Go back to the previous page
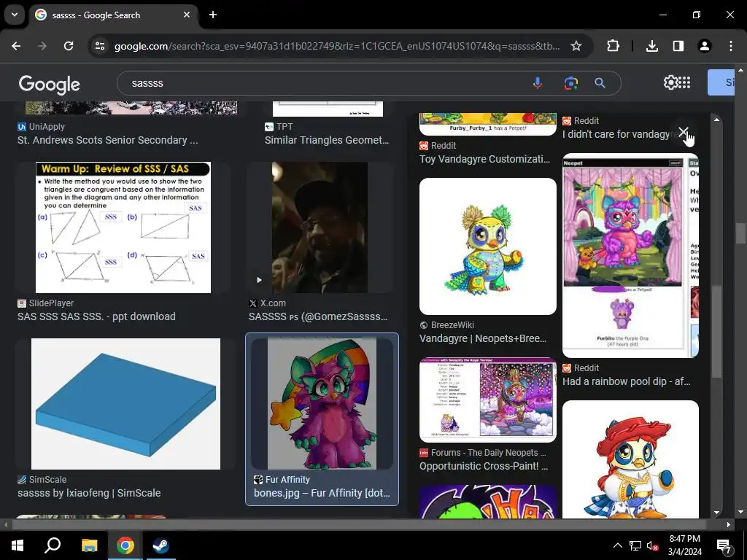747x560 pixels. tap(16, 46)
